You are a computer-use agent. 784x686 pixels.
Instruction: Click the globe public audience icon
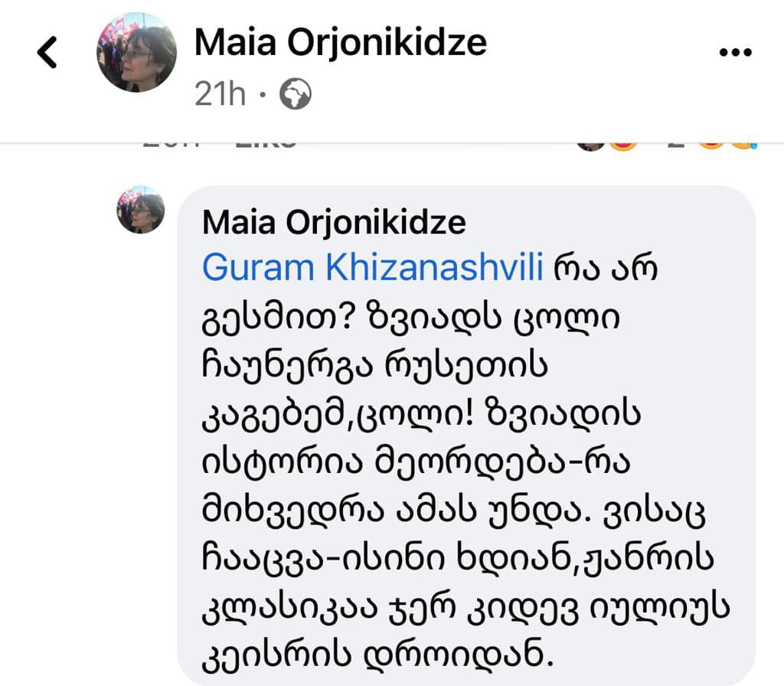pyautogui.click(x=295, y=94)
